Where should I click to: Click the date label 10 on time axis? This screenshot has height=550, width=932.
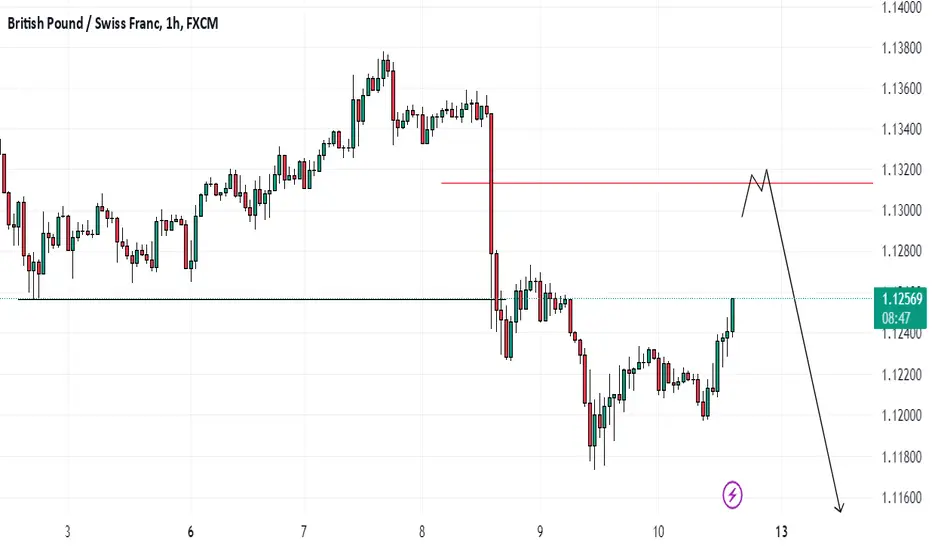(658, 532)
